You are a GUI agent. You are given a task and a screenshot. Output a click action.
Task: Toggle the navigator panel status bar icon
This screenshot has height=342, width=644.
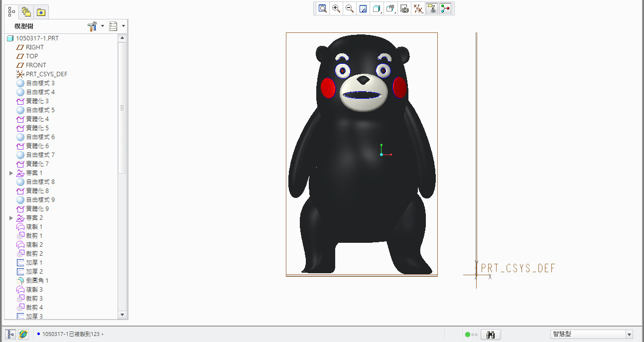point(10,334)
